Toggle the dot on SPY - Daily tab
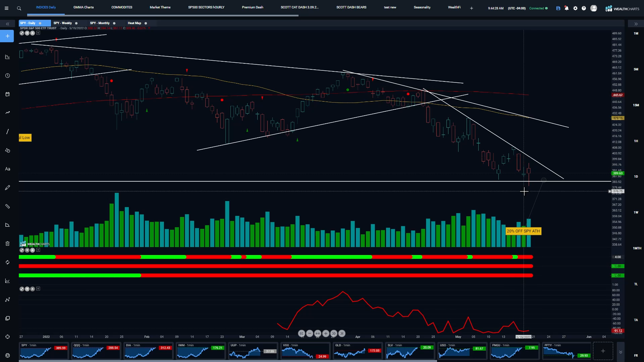This screenshot has width=644, height=362. (40, 23)
